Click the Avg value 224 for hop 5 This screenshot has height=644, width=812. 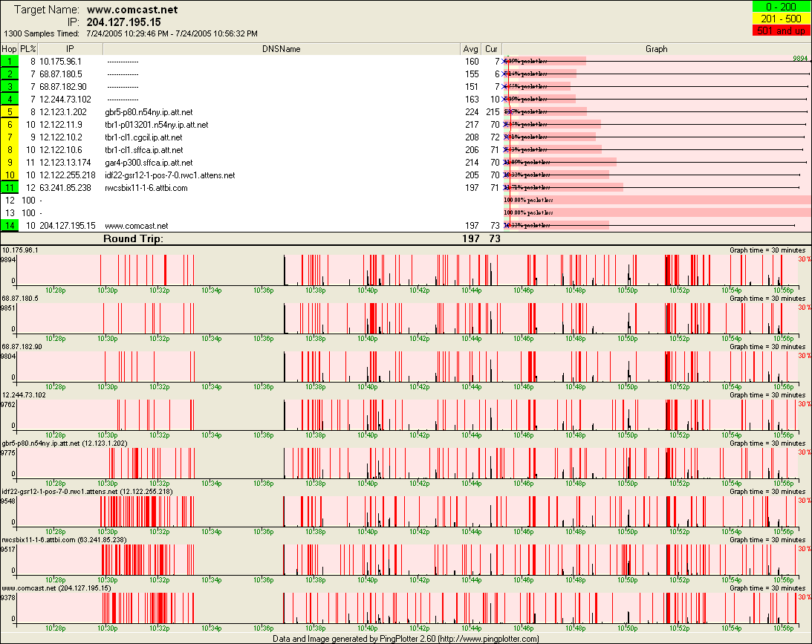472,112
